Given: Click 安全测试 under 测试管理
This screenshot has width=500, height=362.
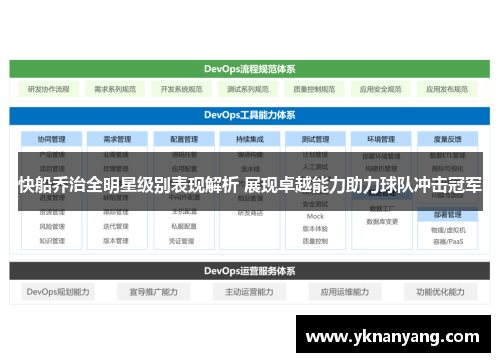Looking at the screenshot, I should [x=315, y=204].
